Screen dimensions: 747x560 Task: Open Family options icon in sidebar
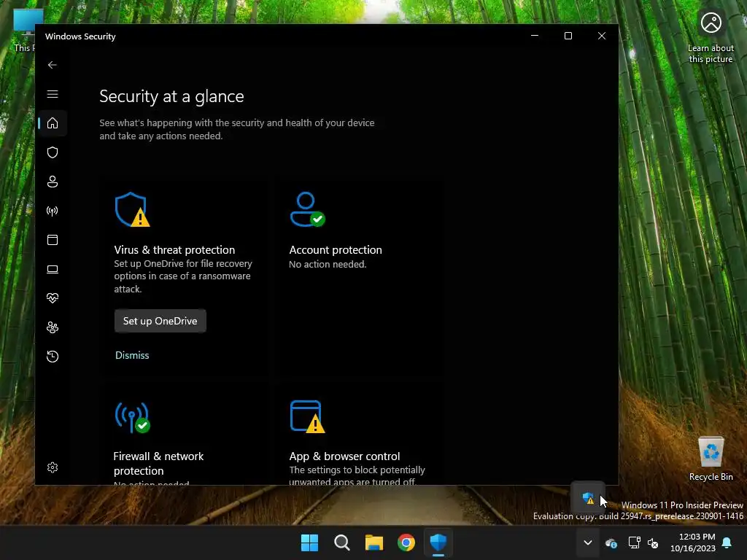click(x=53, y=327)
